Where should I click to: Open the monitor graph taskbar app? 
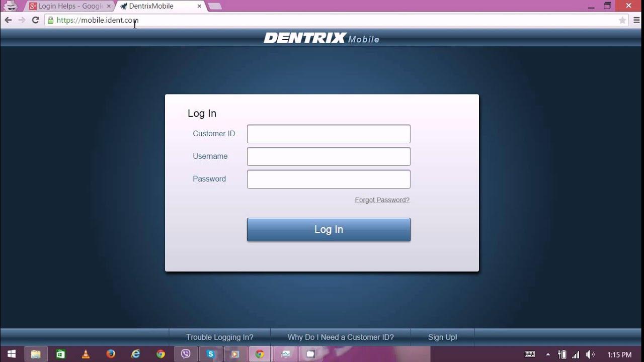[x=286, y=354]
